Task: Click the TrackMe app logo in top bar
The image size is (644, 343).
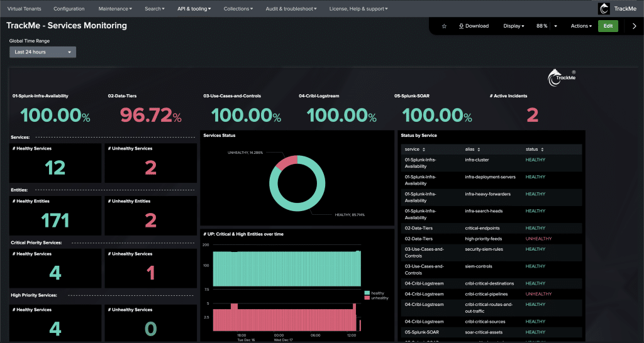Action: (604, 9)
